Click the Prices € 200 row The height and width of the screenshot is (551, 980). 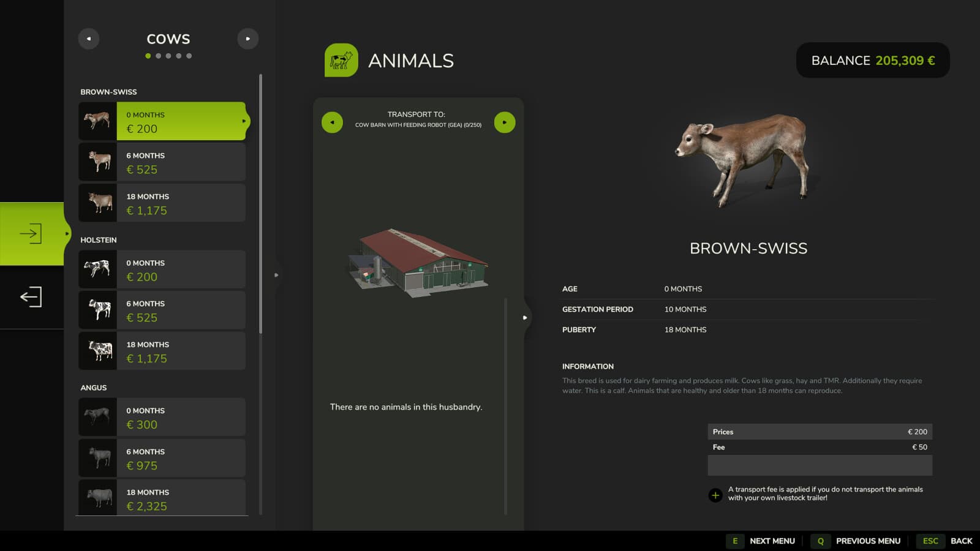click(x=820, y=432)
